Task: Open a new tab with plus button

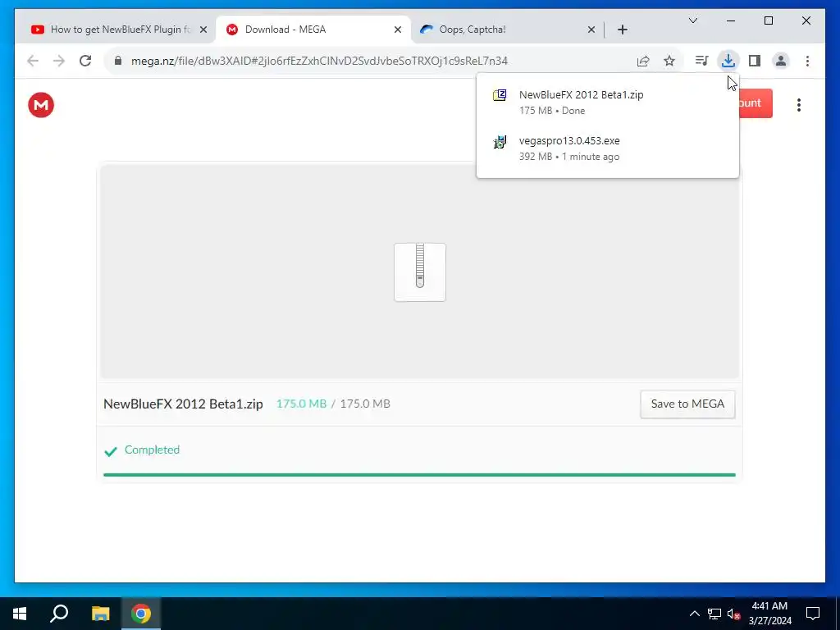Action: 622,30
